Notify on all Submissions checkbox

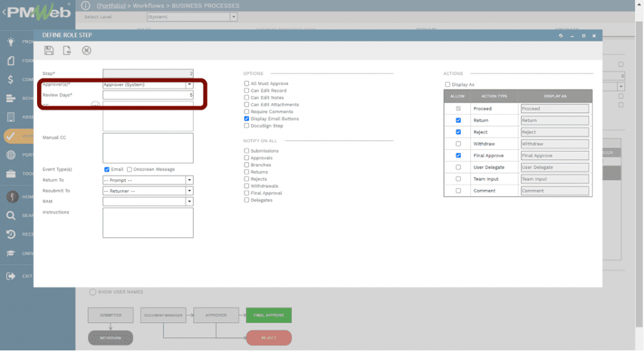247,151
